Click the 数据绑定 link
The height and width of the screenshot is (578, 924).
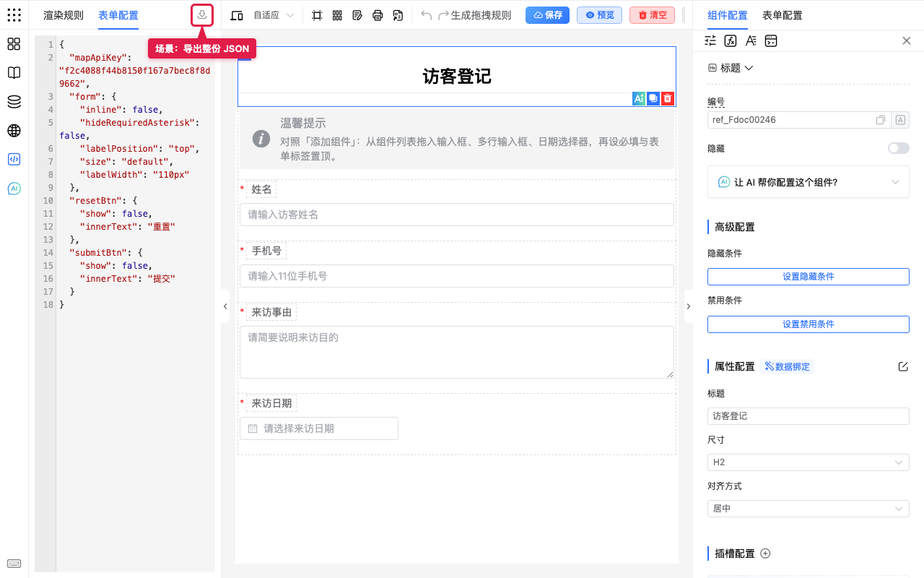point(787,366)
